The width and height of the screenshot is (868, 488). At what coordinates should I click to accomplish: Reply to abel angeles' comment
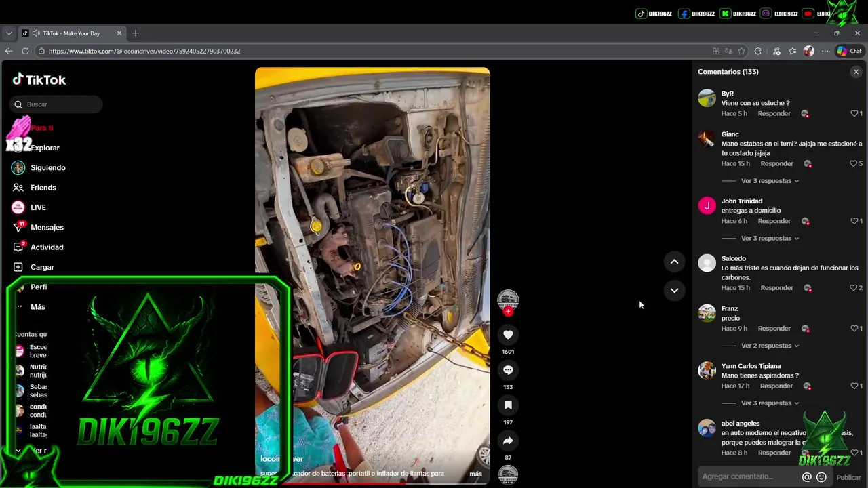click(x=774, y=453)
